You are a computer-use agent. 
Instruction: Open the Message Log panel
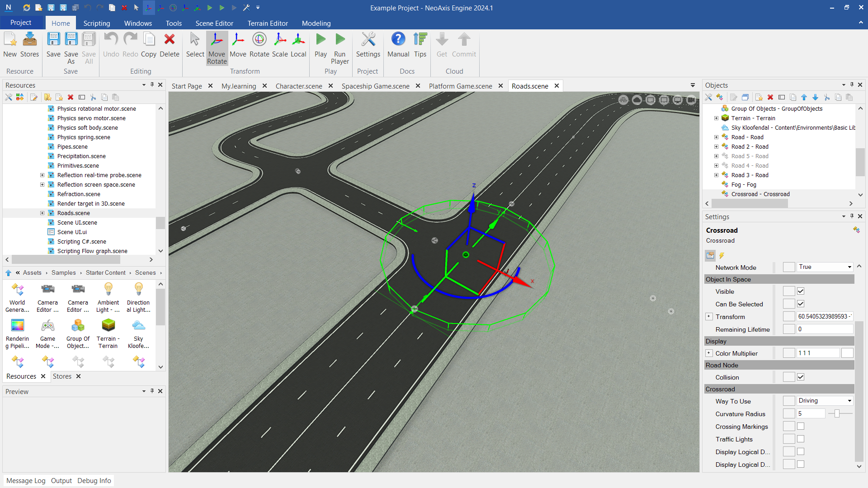26,481
